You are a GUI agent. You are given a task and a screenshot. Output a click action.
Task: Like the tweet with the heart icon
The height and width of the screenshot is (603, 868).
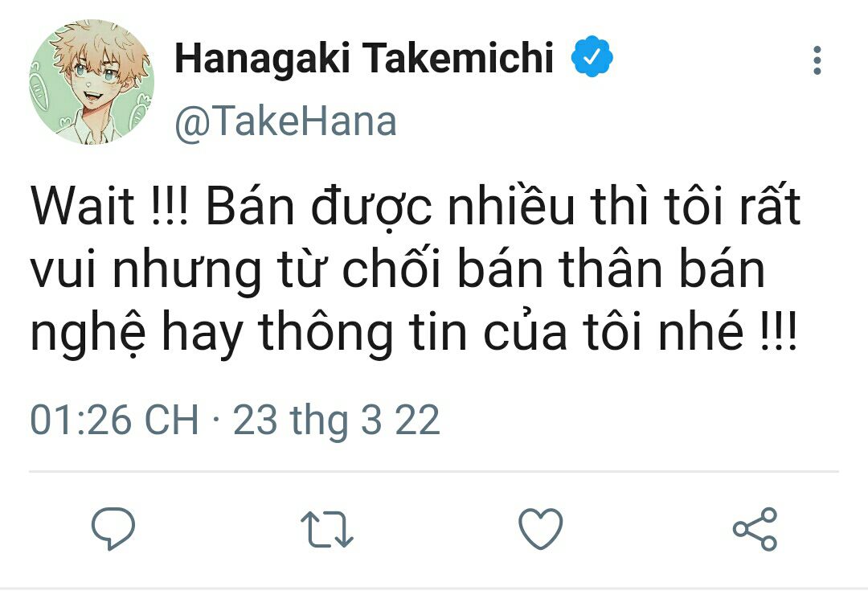[540, 529]
